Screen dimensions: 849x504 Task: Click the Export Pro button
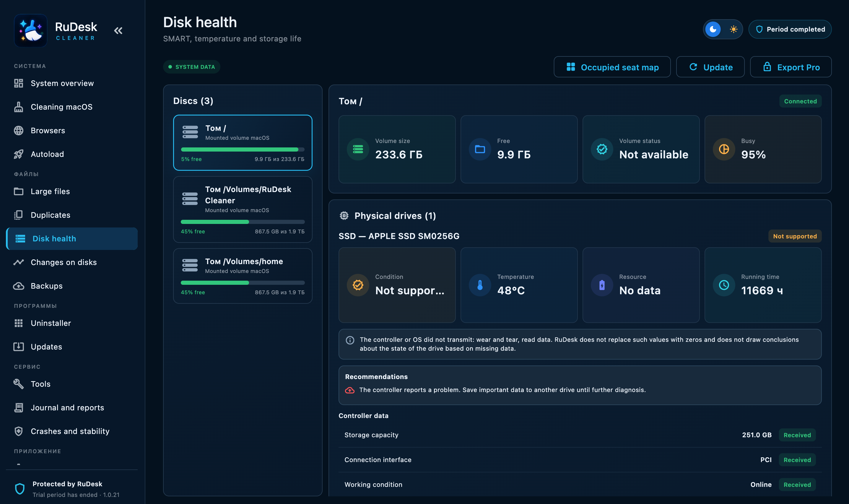[791, 67]
